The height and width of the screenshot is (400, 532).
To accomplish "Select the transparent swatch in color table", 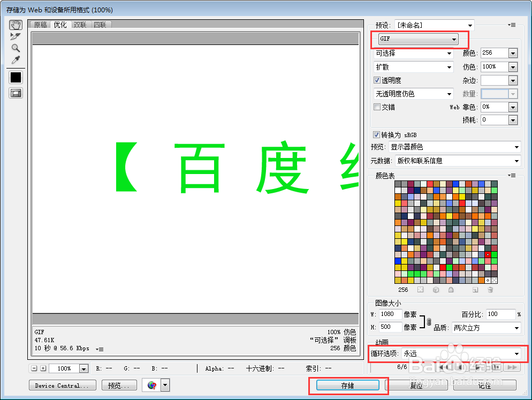I will [x=495, y=280].
